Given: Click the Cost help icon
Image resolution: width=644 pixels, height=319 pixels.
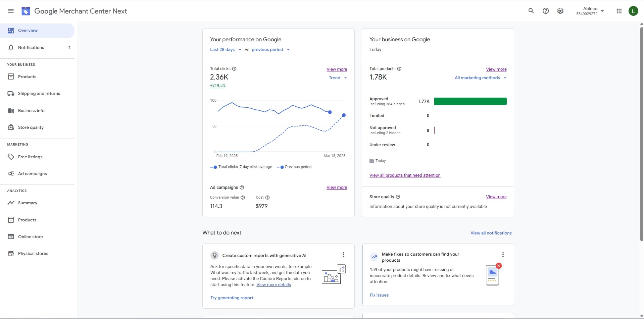Looking at the screenshot, I should pyautogui.click(x=267, y=198).
